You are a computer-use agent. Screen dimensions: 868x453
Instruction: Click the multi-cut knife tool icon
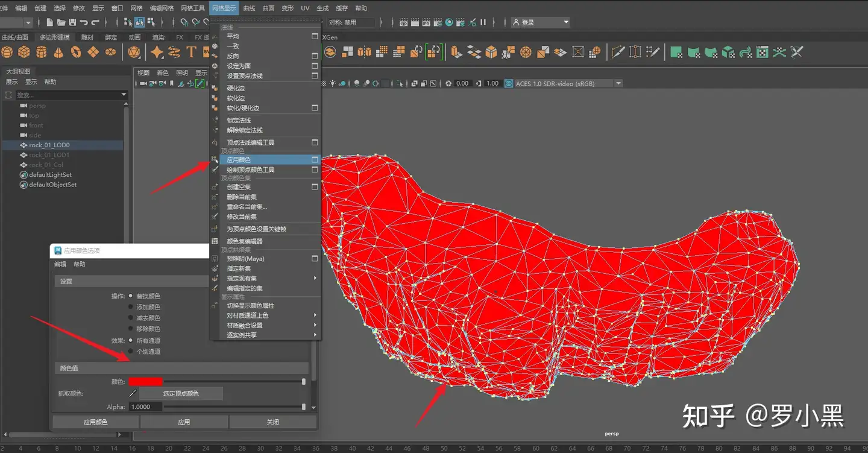(618, 52)
